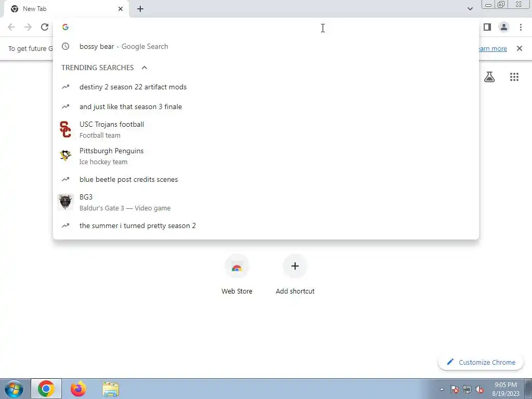The height and width of the screenshot is (399, 532).
Task: Open the Search Labs flask icon
Action: [x=489, y=77]
